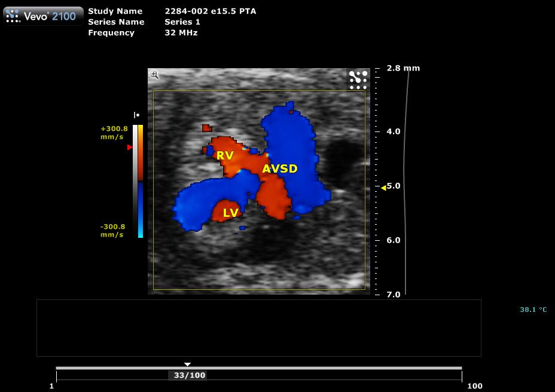This screenshot has height=392, width=555.
Task: Click the velocity color scale bar
Action: 141,181
